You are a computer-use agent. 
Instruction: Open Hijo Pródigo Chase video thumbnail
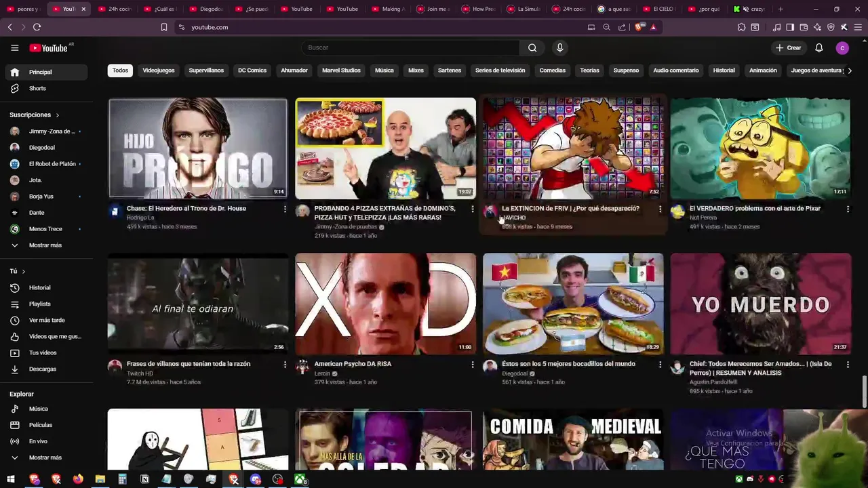point(198,148)
